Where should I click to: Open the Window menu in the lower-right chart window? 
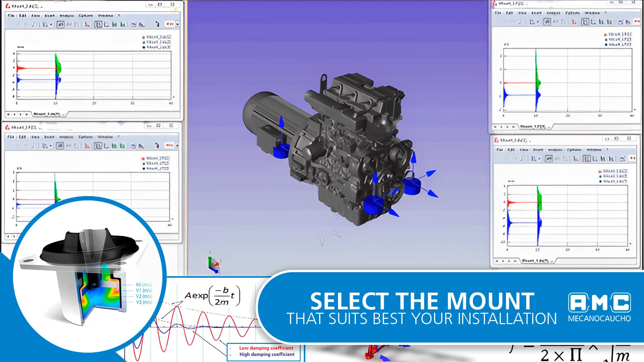point(594,149)
